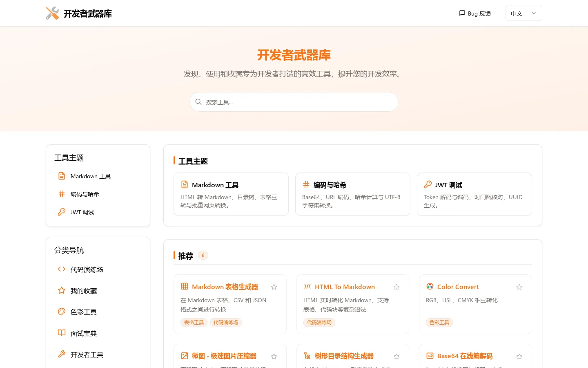Select 色彩工具 category
This screenshot has width=588, height=368.
(98, 312)
